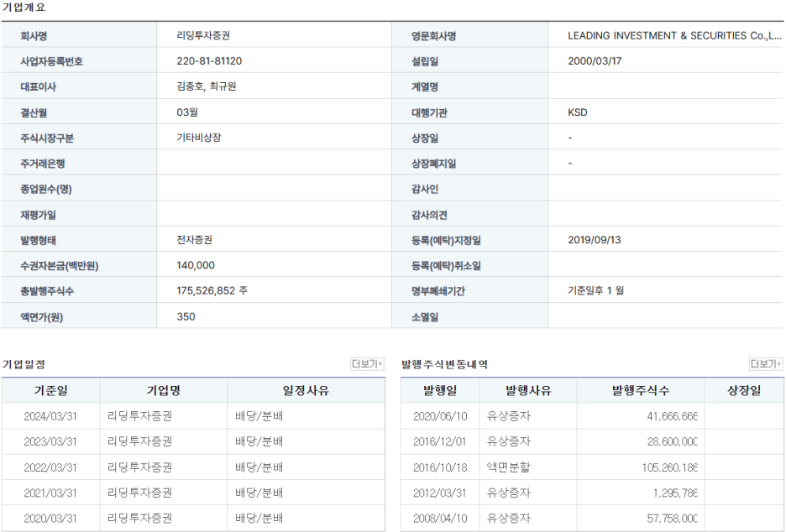Click 기준일후 1 월 closure period value
Screen dimensions: 786x532
[x=595, y=291]
